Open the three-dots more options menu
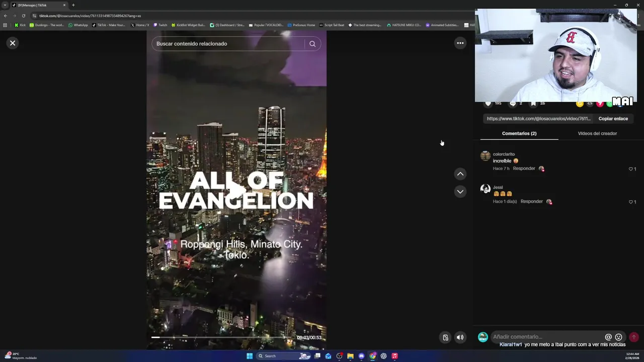Screen dimensions: 644x362 (460, 43)
